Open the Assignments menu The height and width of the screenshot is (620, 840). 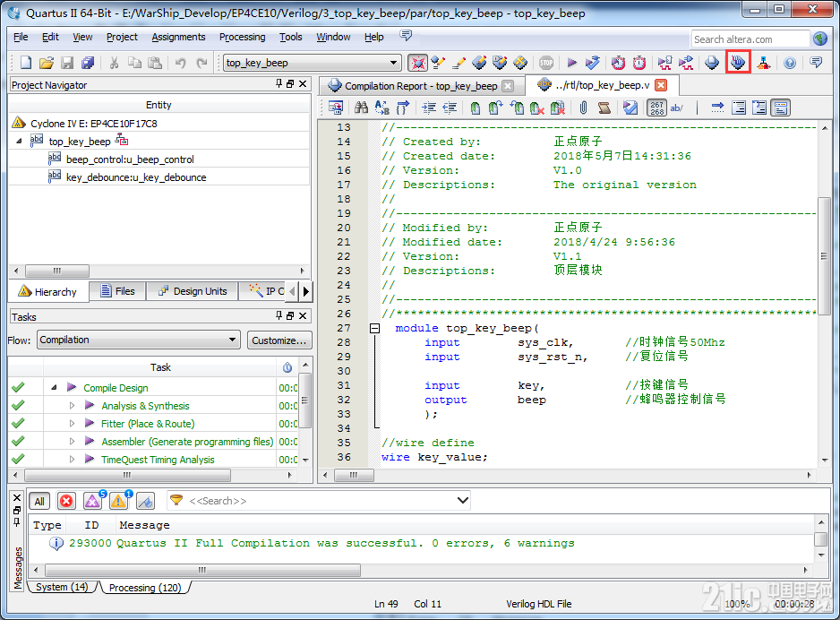pyautogui.click(x=178, y=37)
